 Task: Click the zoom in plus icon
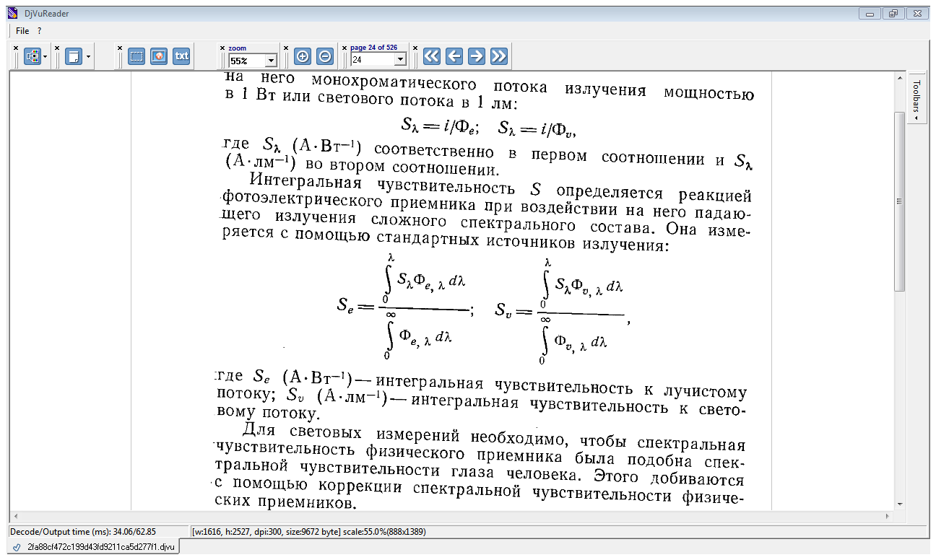[x=303, y=56]
